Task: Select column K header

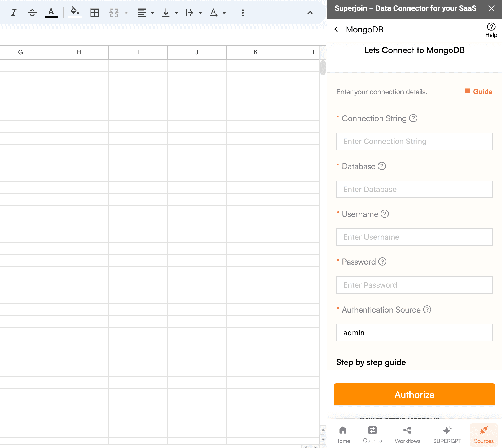Action: point(256,52)
